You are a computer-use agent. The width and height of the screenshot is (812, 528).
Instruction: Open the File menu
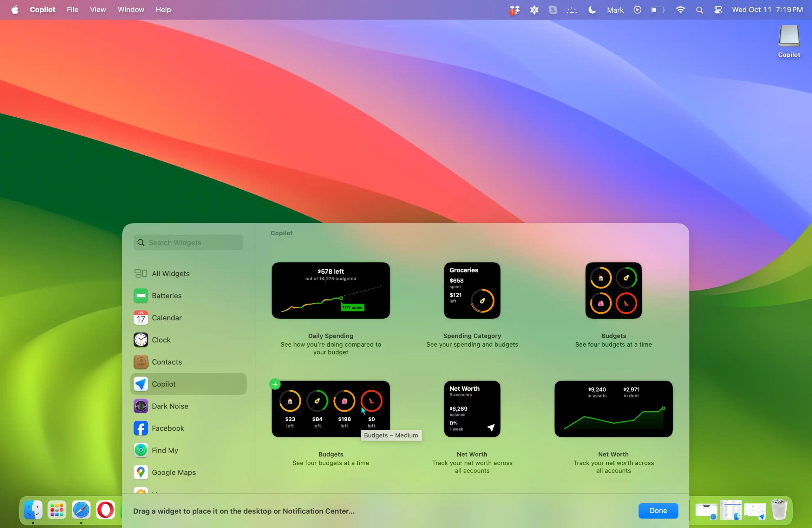point(72,10)
